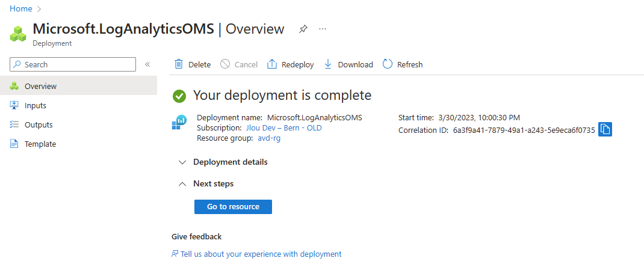The height and width of the screenshot is (270, 644).
Task: Open the more options ellipsis menu
Action: coord(323,29)
